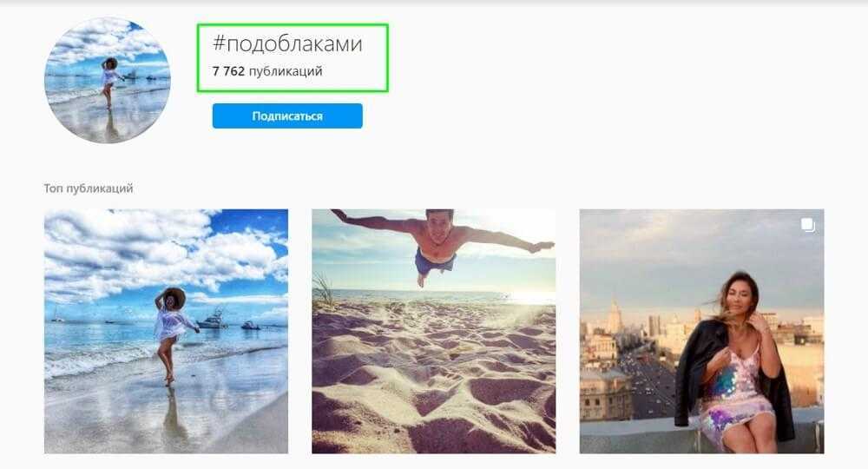Image resolution: width=868 pixels, height=469 pixels.
Task: Open the rooftop post with woman in jacket
Action: pos(701,331)
